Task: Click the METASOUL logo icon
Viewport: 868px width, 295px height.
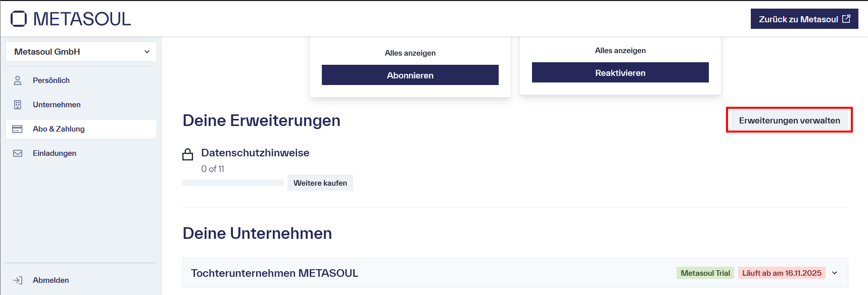Action: (18, 18)
